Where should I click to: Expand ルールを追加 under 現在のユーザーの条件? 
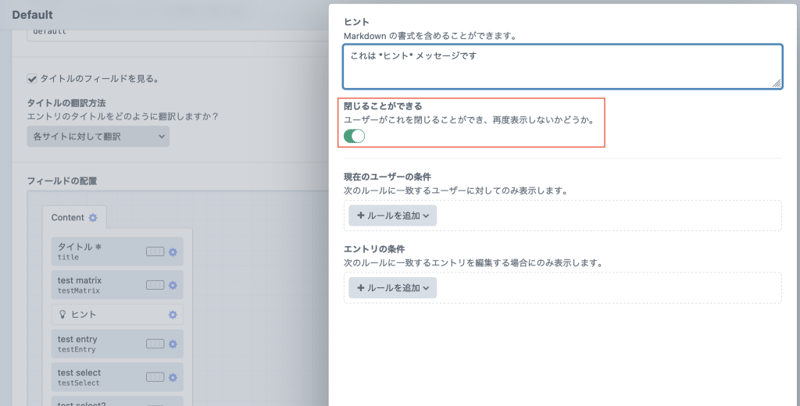click(x=392, y=214)
